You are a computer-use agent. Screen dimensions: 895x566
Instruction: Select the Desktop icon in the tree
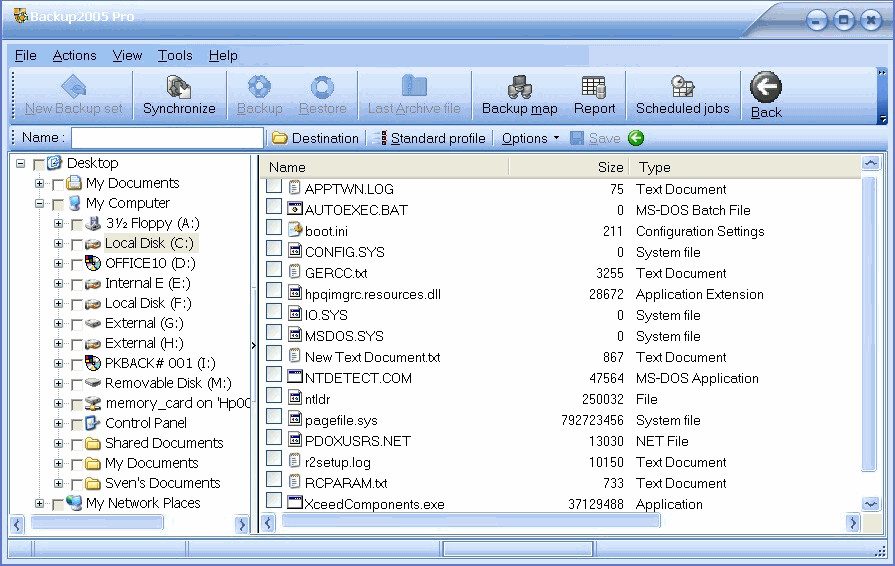point(54,163)
